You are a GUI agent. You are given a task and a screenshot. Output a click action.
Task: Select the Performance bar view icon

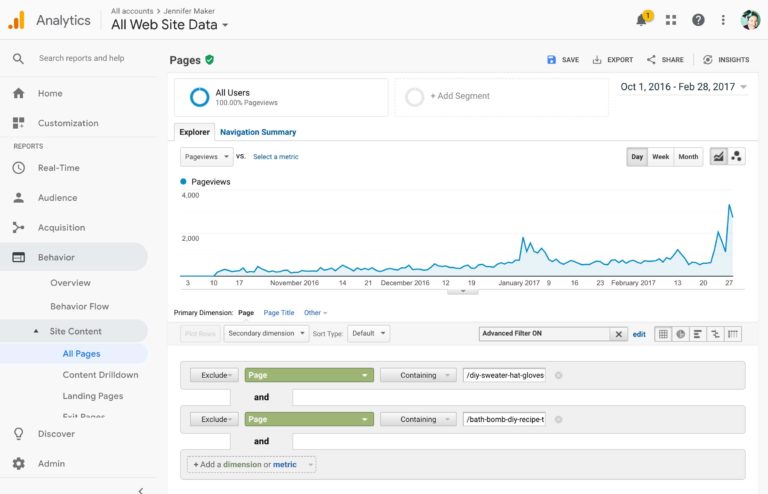pyautogui.click(x=698, y=334)
